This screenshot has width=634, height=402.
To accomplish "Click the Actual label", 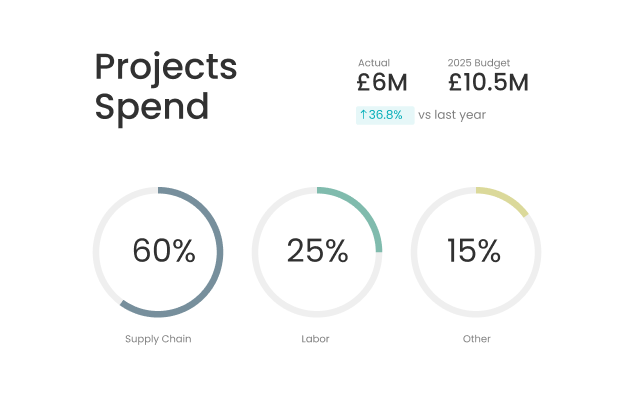I will [374, 63].
